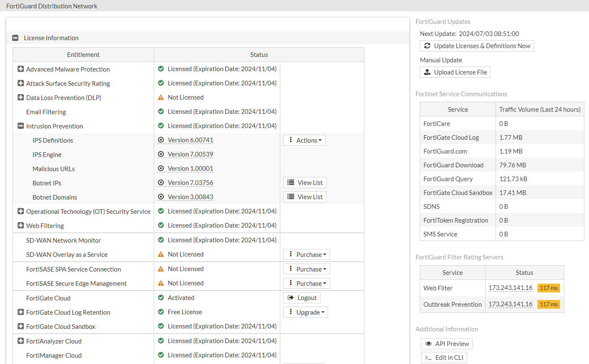Viewport: 589px width, 364px height.
Task: Click the Email Filtering entitlement label
Action: point(46,112)
